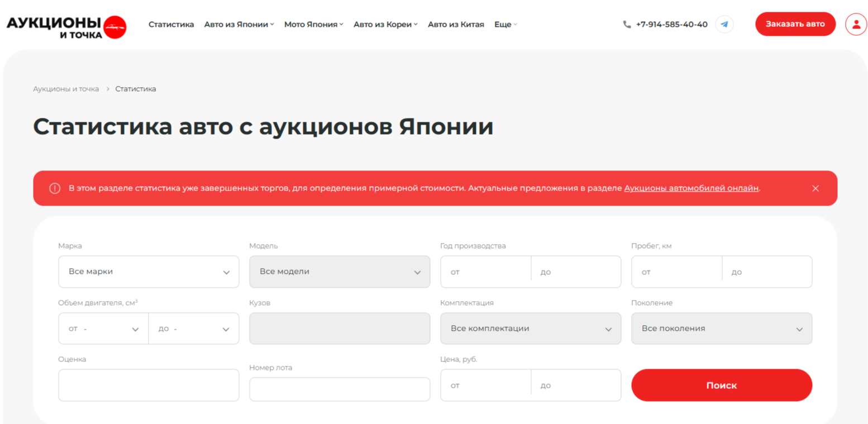Expand the Еще menu
Viewport: 868px width, 424px height.
click(x=505, y=25)
